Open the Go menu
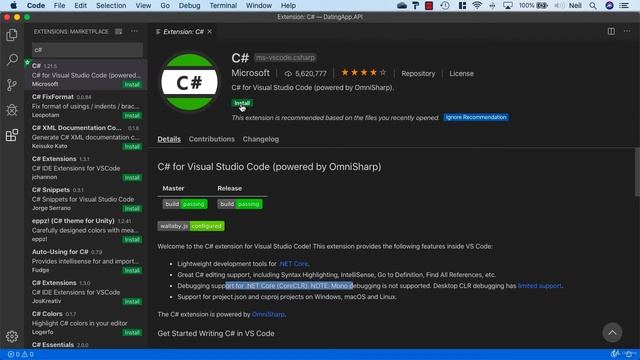The width and height of the screenshot is (640, 360). [165, 5]
